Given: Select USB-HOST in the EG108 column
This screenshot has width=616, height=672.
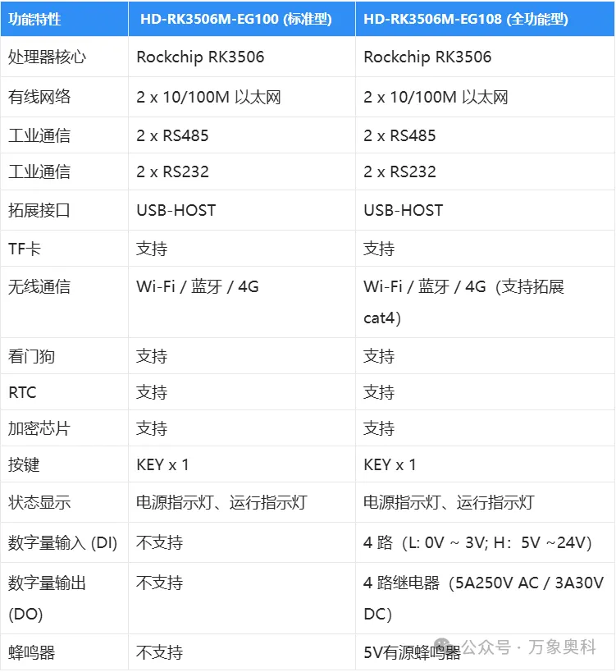Looking at the screenshot, I should (403, 210).
